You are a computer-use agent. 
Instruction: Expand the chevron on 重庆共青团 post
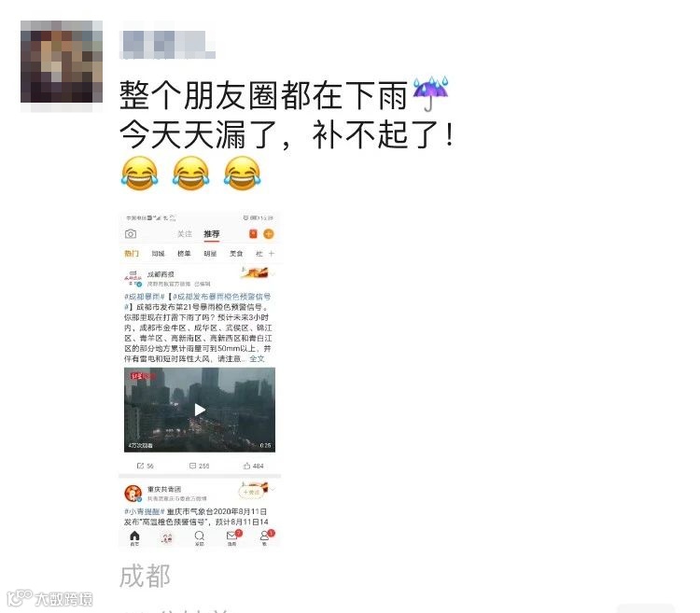[x=273, y=490]
